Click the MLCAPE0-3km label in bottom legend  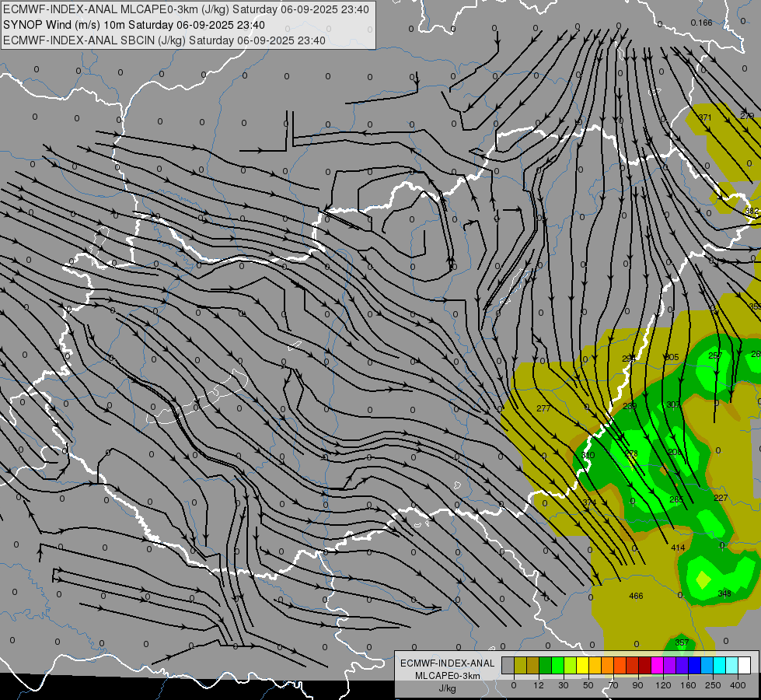click(447, 676)
